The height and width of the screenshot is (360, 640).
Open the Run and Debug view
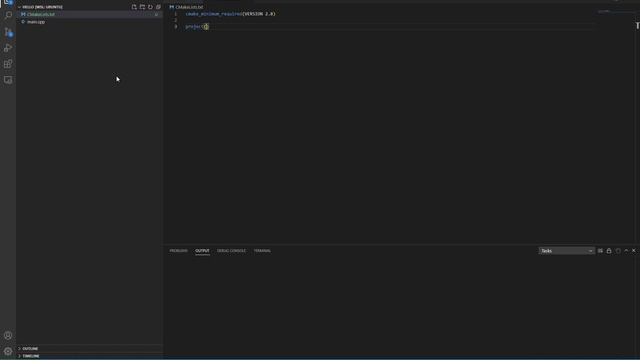8,48
